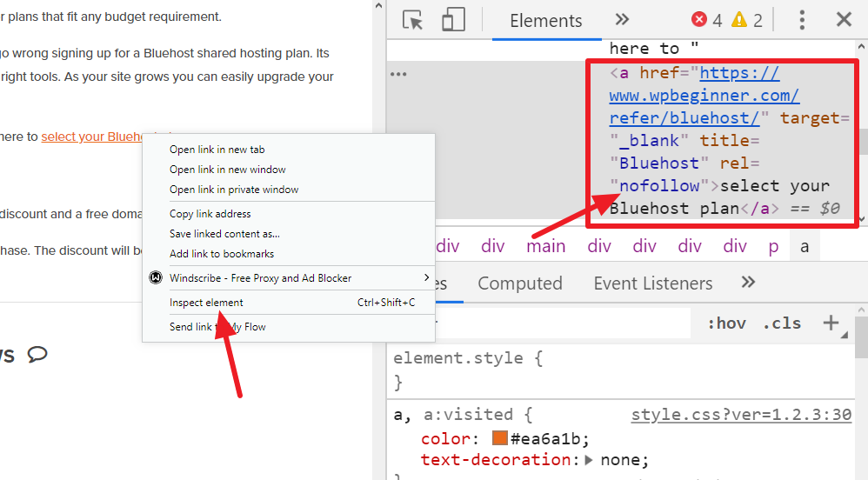Open the style.css?ver=1.2.3:30 source link

tap(741, 415)
